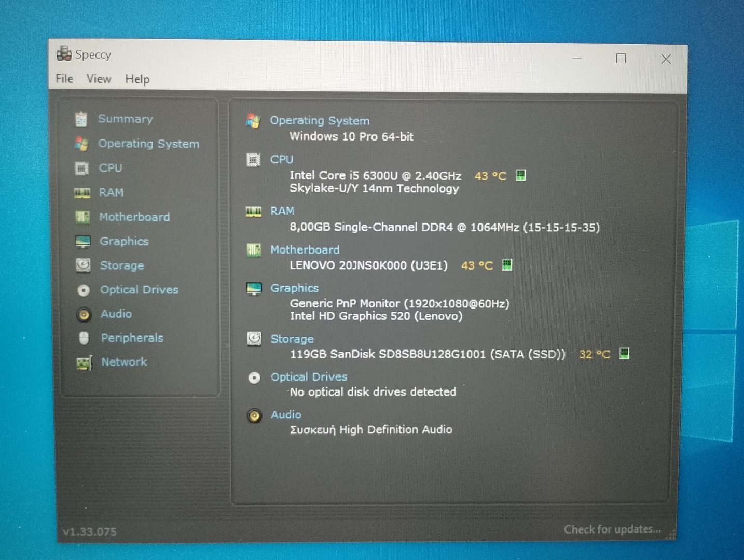Viewport: 744px width, 560px height.
Task: Go to the CPU section in sidebar
Action: (x=111, y=168)
